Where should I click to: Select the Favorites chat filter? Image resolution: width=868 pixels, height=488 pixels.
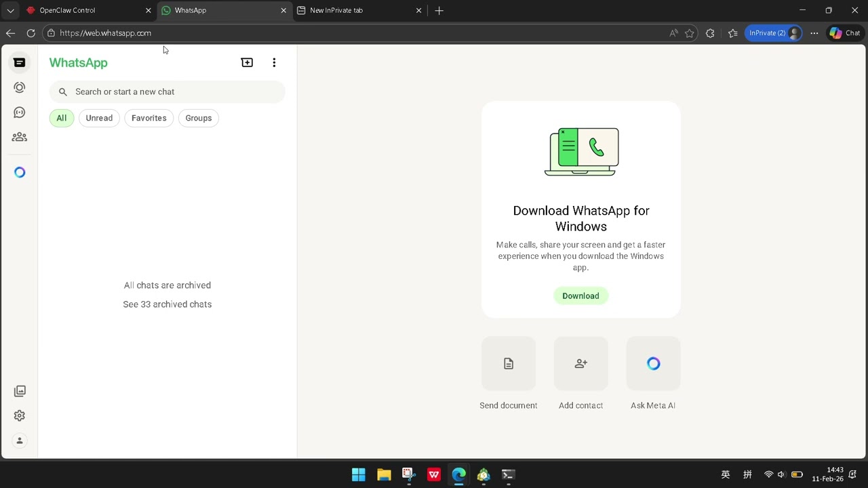(149, 118)
